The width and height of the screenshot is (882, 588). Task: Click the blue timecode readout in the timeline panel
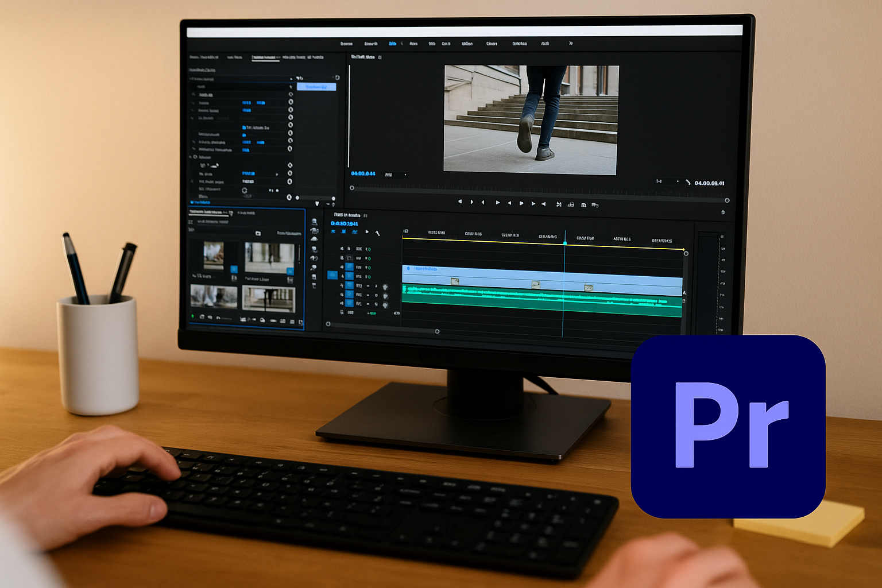pos(343,223)
